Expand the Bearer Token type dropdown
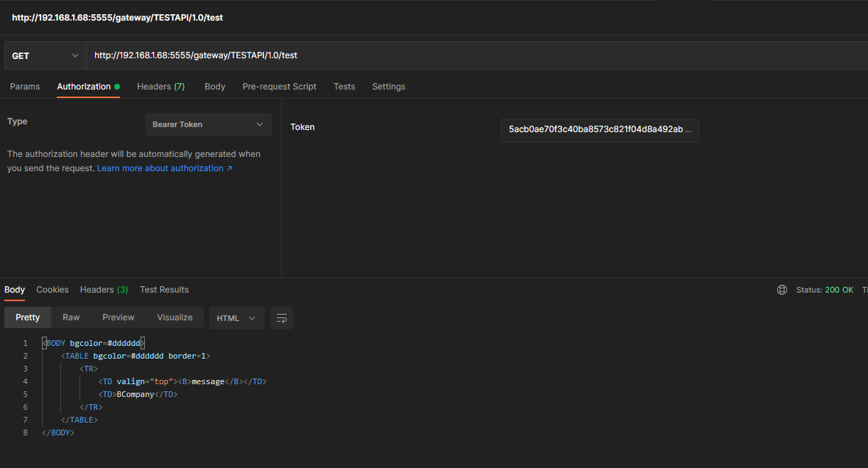 (209, 124)
